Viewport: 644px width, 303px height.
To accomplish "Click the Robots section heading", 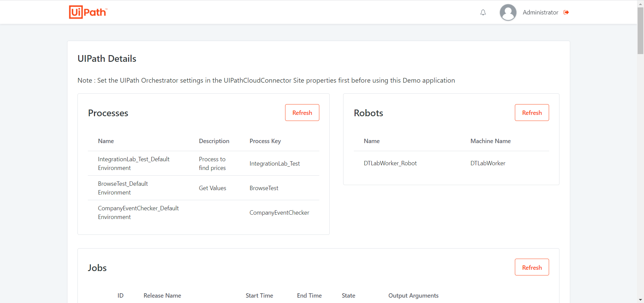I will [x=368, y=113].
